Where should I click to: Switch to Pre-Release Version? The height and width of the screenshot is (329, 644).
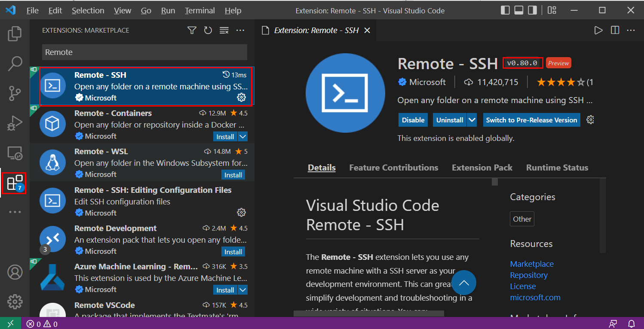click(531, 120)
